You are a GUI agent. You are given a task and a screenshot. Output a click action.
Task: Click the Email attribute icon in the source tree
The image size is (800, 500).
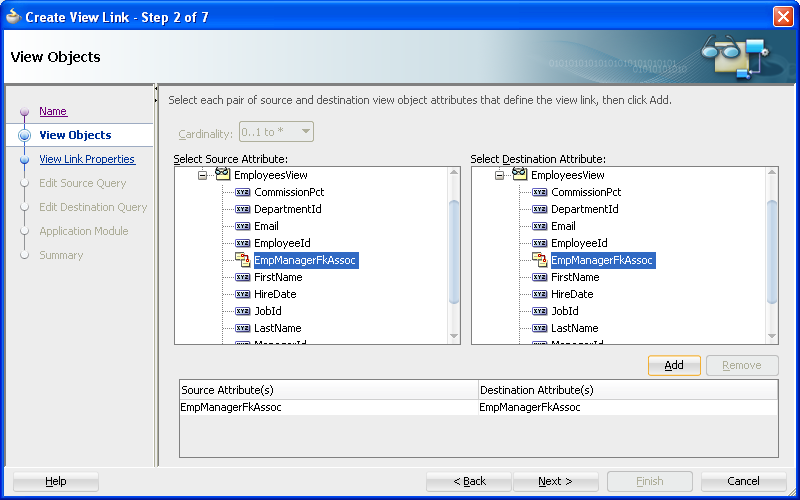pos(242,226)
